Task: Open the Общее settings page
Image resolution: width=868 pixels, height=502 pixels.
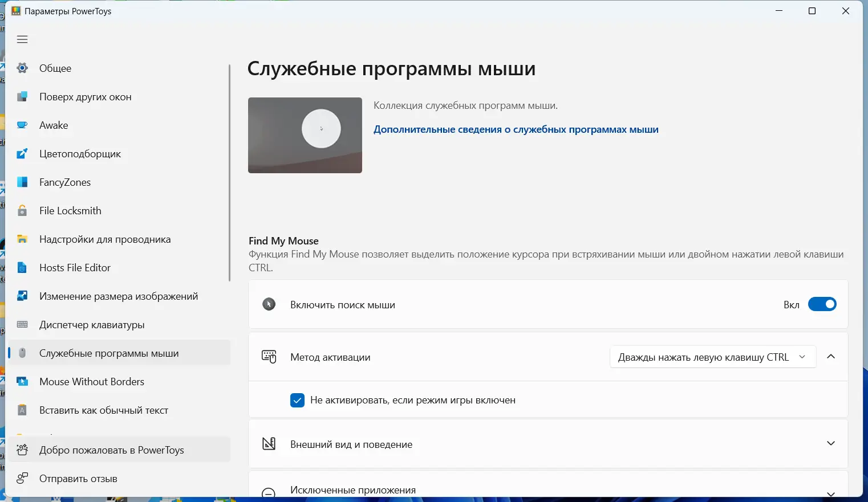Action: 119,68
